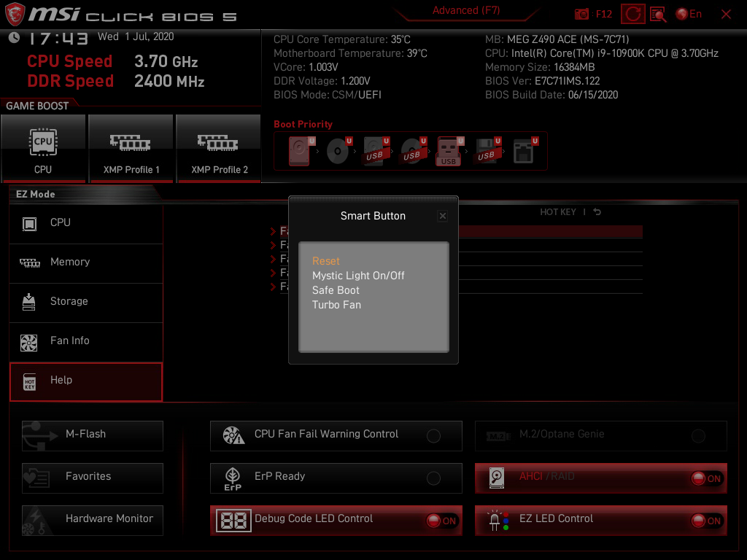Activate XMP Profile 1 memory icon
The width and height of the screenshot is (747, 560).
coord(130,142)
